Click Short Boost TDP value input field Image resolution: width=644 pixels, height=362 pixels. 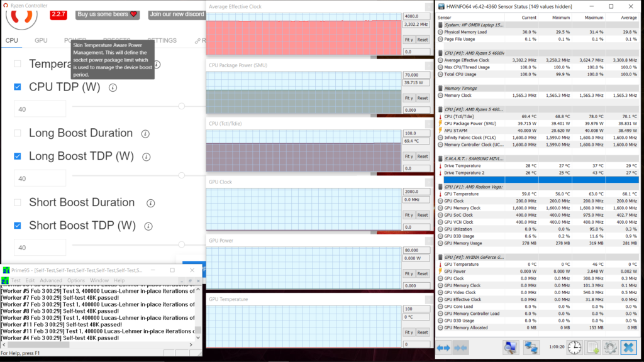(x=40, y=248)
